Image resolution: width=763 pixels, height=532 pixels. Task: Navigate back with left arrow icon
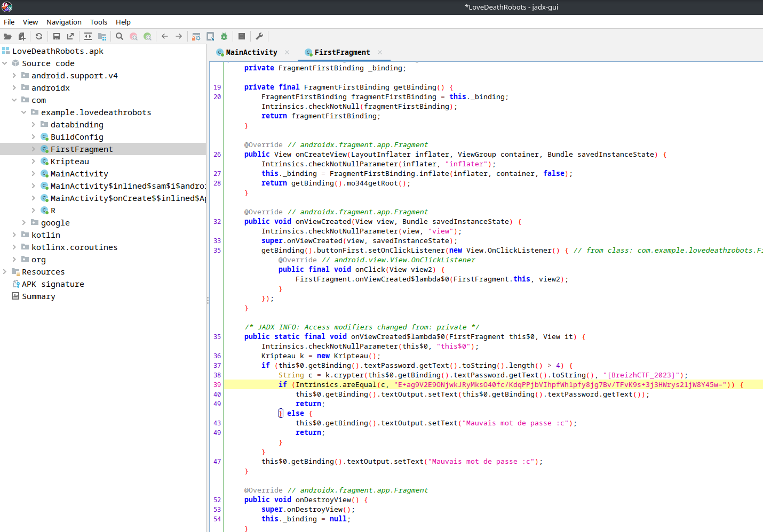165,36
